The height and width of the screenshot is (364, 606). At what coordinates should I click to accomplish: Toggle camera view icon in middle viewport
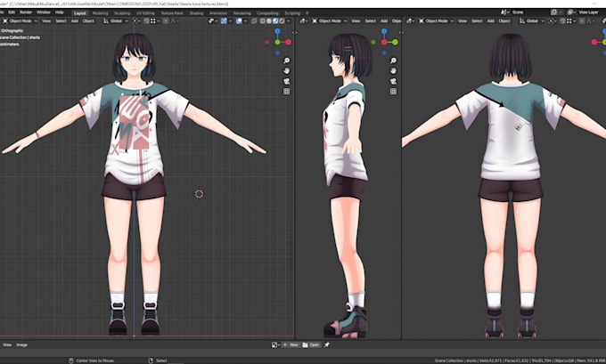point(393,81)
